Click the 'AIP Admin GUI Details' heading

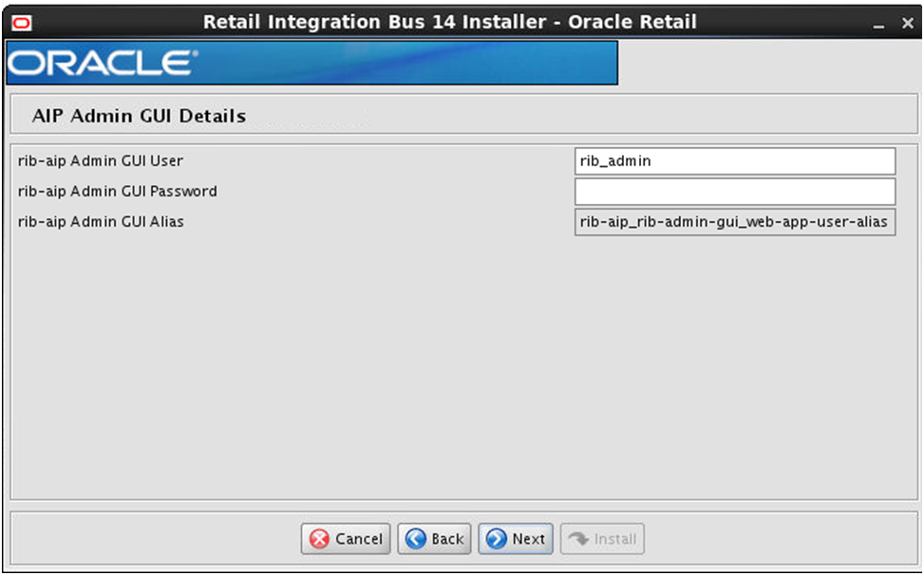(139, 116)
